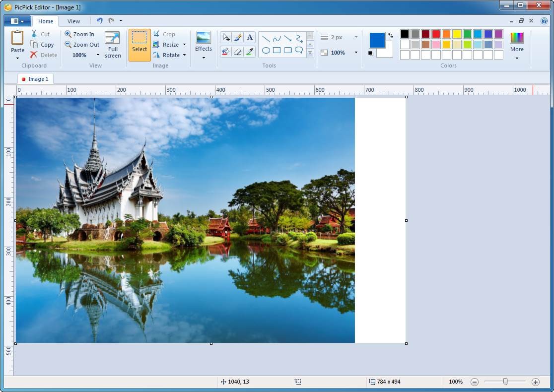Pick the Eraser tool
Viewport: 554px width, 392px height.
coord(238,52)
